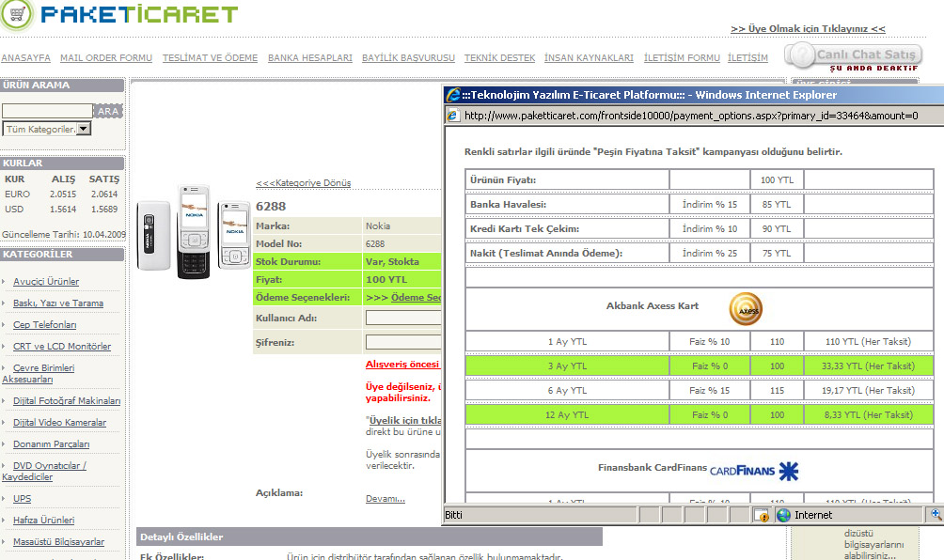The width and height of the screenshot is (944, 560).
Task: Click the 3 Ay YTL installment row
Action: coord(700,366)
